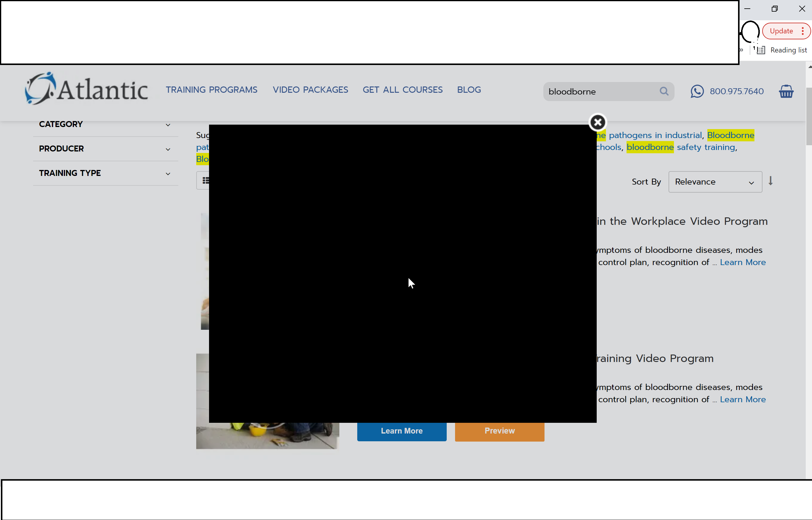Open the Sort By Relevance dropdown

tap(715, 182)
